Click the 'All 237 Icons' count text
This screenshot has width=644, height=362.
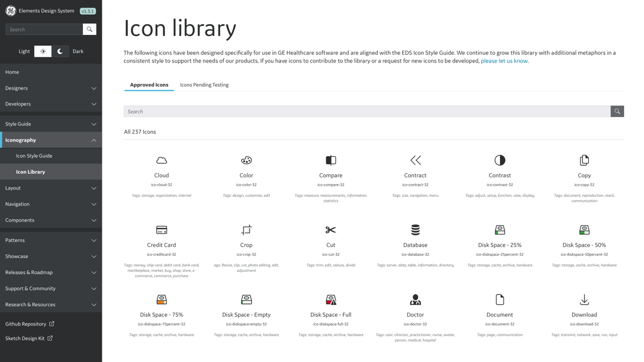pyautogui.click(x=140, y=132)
